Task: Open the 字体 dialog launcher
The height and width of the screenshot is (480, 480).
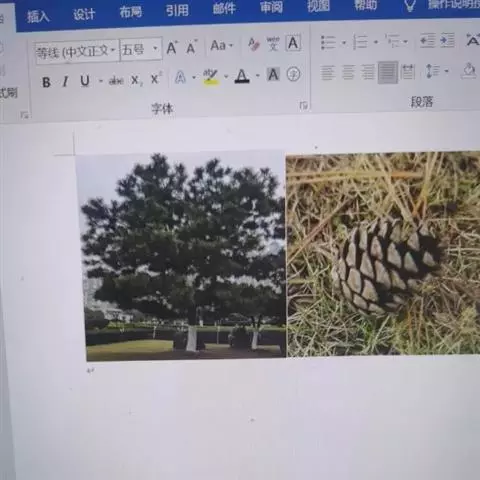Action: tap(303, 106)
